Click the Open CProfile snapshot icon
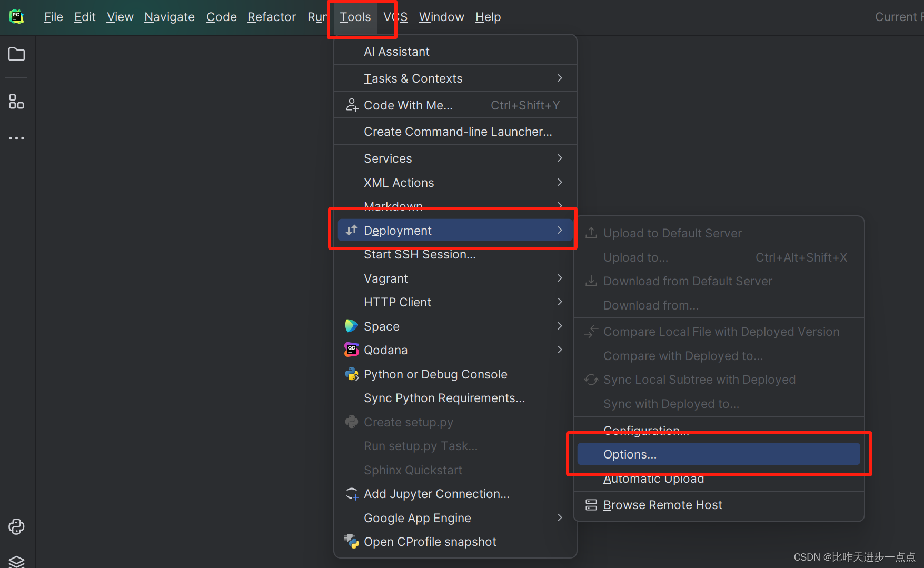This screenshot has width=924, height=568. point(351,541)
